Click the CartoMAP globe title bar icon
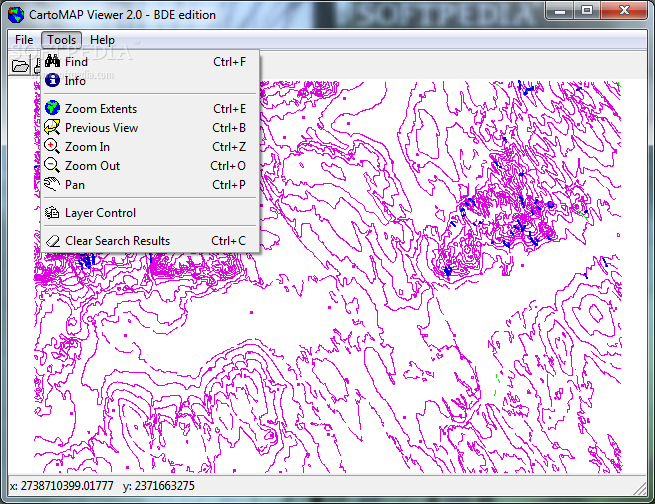Image resolution: width=655 pixels, height=504 pixels. coord(16,15)
